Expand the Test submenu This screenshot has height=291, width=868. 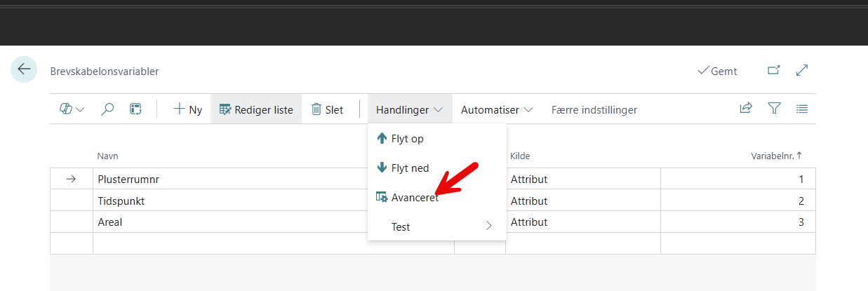436,226
